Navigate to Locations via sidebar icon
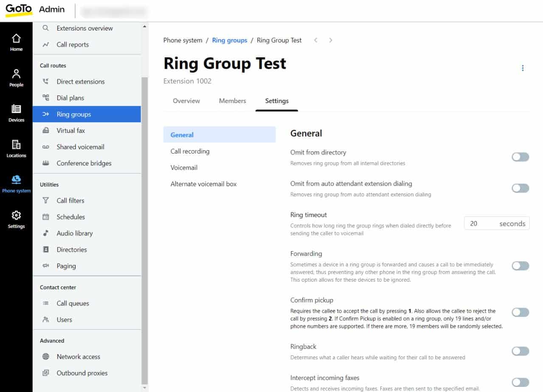 pos(16,148)
